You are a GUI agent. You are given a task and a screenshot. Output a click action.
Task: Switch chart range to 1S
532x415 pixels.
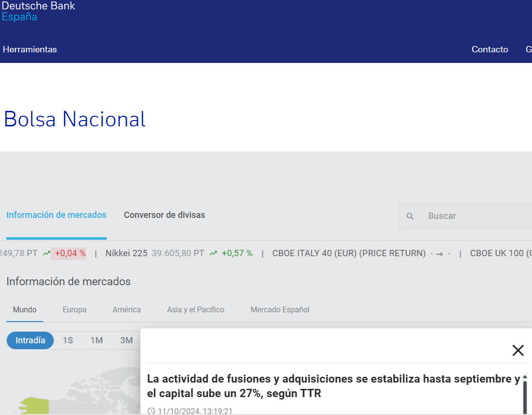click(x=68, y=340)
